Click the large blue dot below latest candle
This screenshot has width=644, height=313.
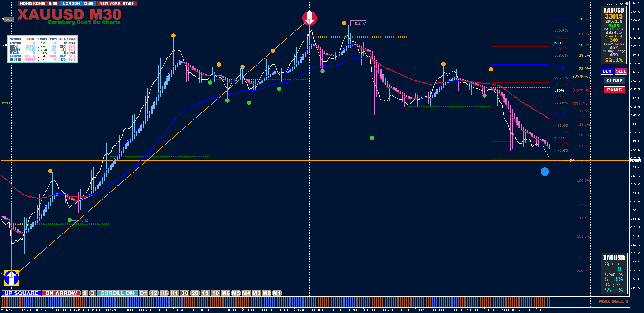click(545, 171)
